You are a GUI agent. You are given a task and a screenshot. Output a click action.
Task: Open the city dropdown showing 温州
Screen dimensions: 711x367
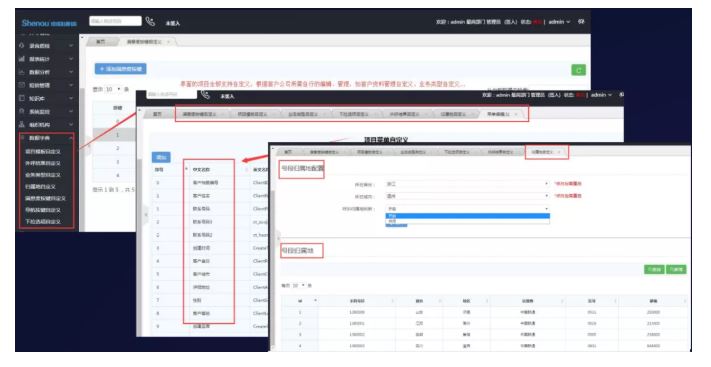[x=467, y=196]
